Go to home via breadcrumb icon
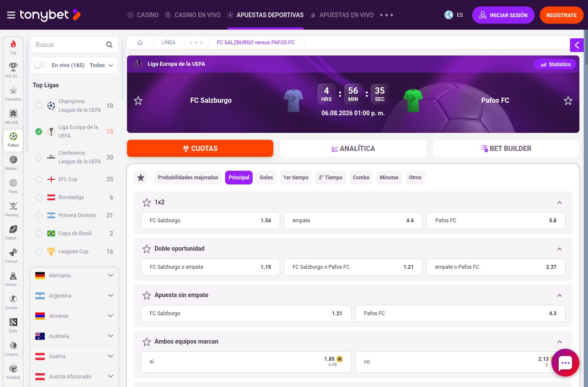 tap(140, 43)
